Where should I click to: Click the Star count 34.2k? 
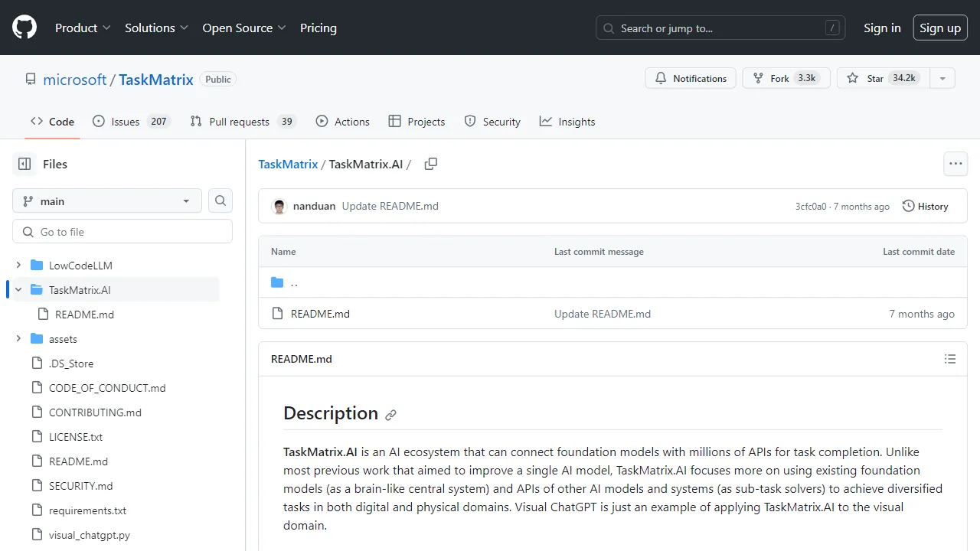tap(904, 78)
